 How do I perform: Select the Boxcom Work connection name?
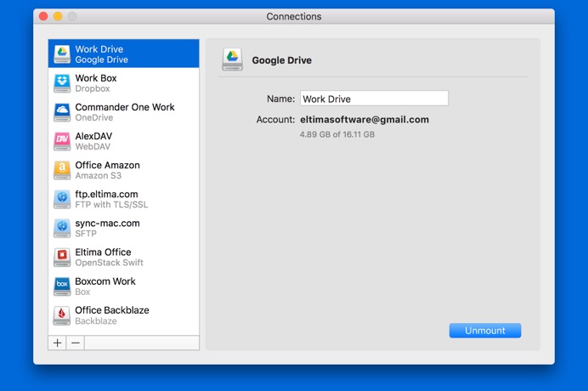(x=105, y=281)
